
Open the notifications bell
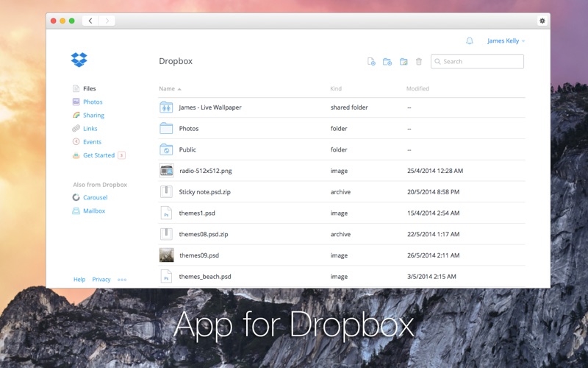[x=470, y=41]
